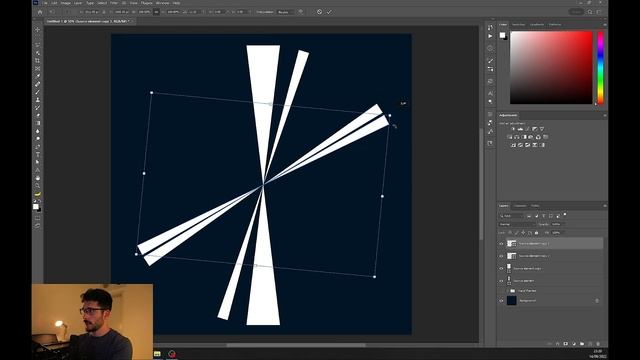The image size is (640, 360).
Task: Toggle warp mode in options bar
Action: pos(301,12)
